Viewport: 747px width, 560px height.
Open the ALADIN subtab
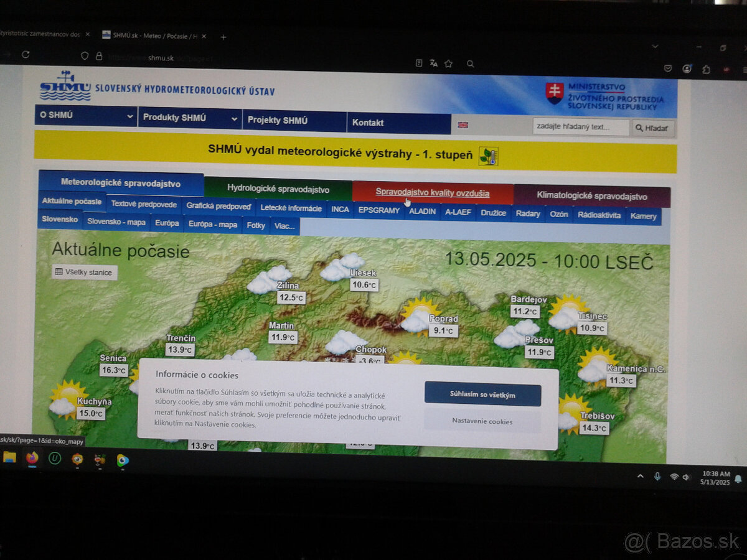click(423, 212)
